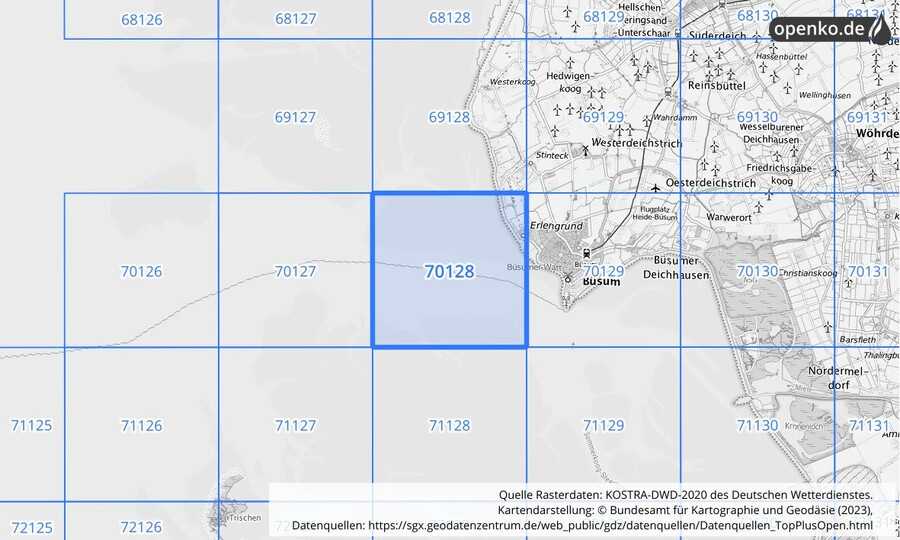Click the Wahrdamm place label
The height and width of the screenshot is (540, 900).
tap(675, 118)
